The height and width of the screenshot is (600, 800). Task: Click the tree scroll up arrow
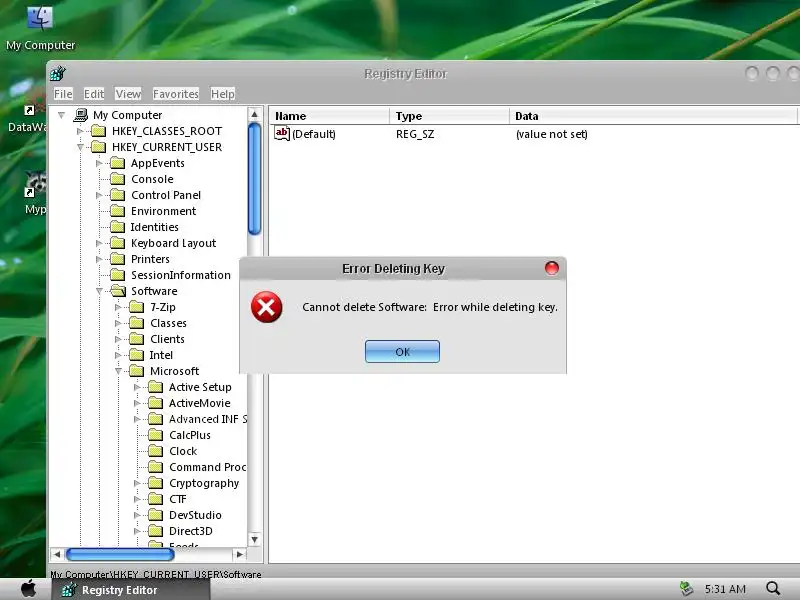(254, 114)
